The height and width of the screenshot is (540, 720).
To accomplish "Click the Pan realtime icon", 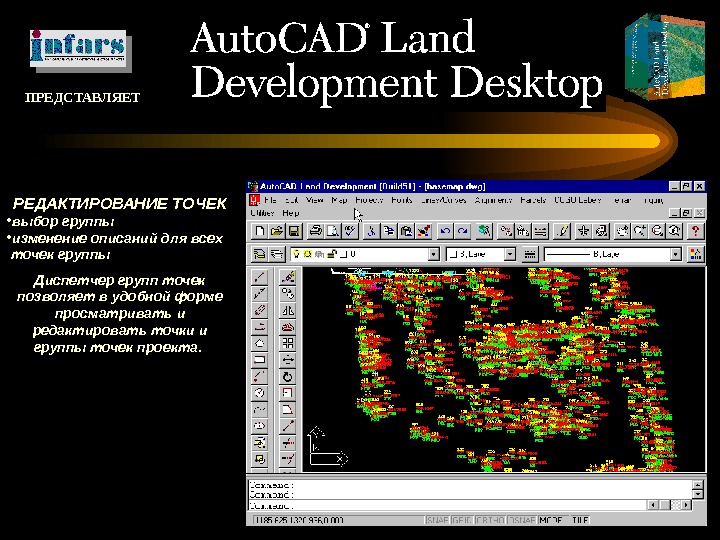I will coord(622,231).
